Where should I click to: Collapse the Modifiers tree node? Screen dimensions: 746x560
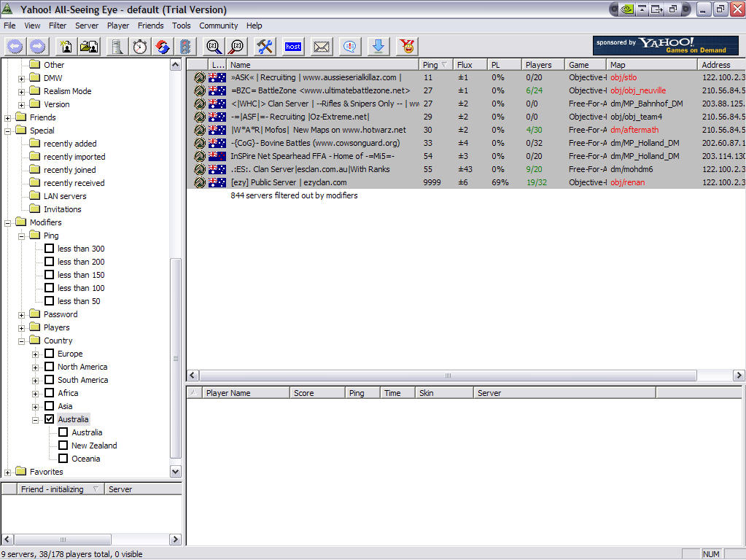click(x=7, y=223)
